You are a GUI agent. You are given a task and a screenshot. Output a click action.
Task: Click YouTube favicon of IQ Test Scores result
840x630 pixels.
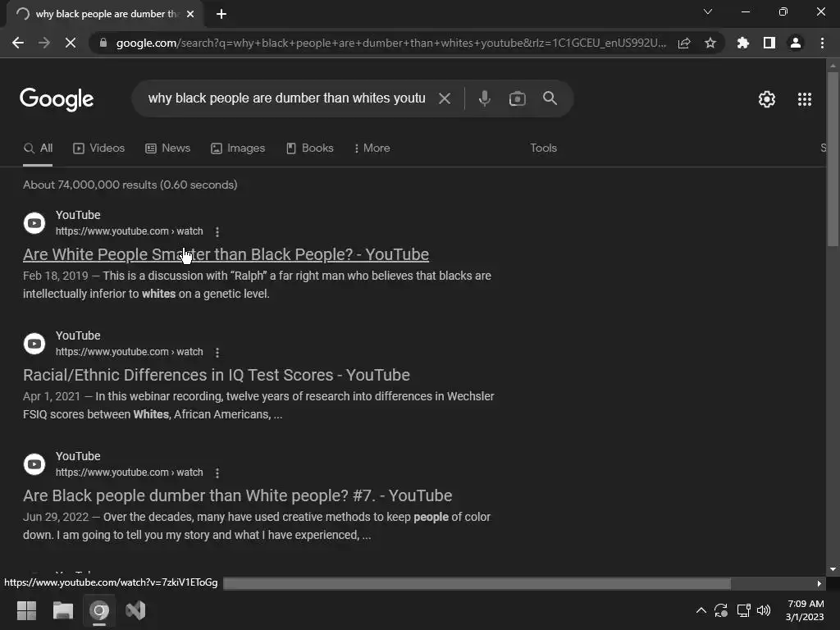34,344
